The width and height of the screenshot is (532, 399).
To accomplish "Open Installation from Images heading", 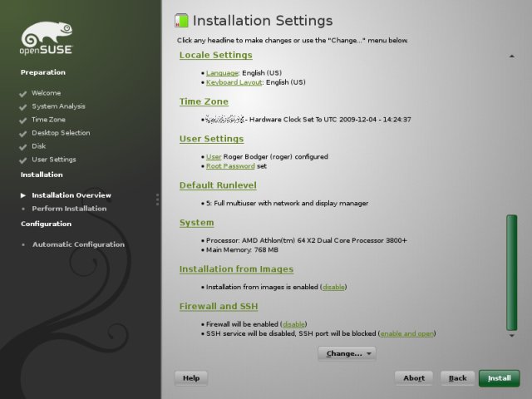I will [x=236, y=269].
